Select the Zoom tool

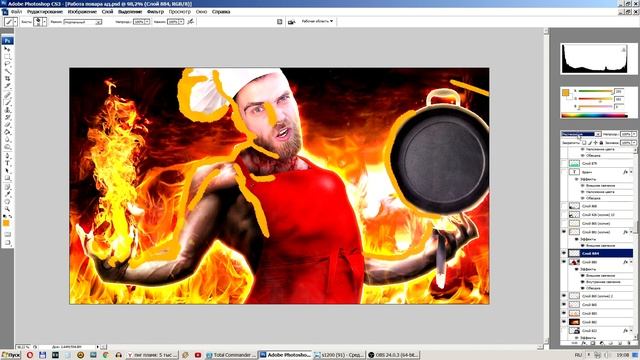tap(7, 209)
